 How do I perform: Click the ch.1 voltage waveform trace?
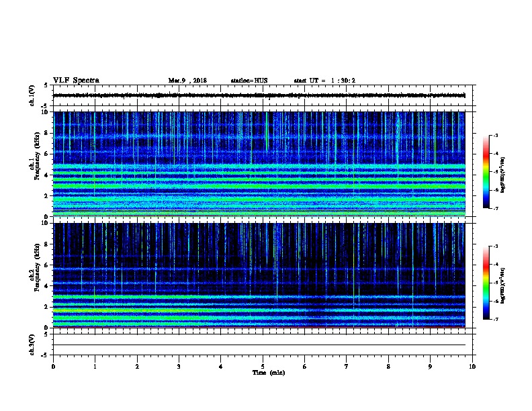pyautogui.click(x=259, y=95)
